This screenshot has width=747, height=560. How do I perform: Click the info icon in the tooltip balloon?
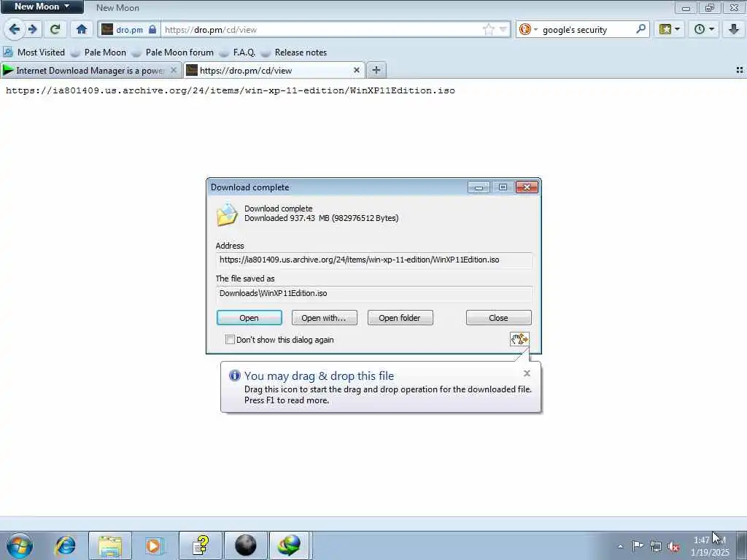tap(234, 376)
